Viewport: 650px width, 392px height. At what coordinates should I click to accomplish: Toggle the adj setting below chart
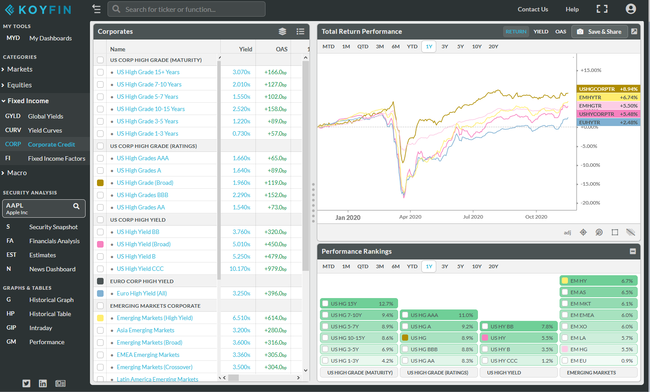click(x=568, y=233)
